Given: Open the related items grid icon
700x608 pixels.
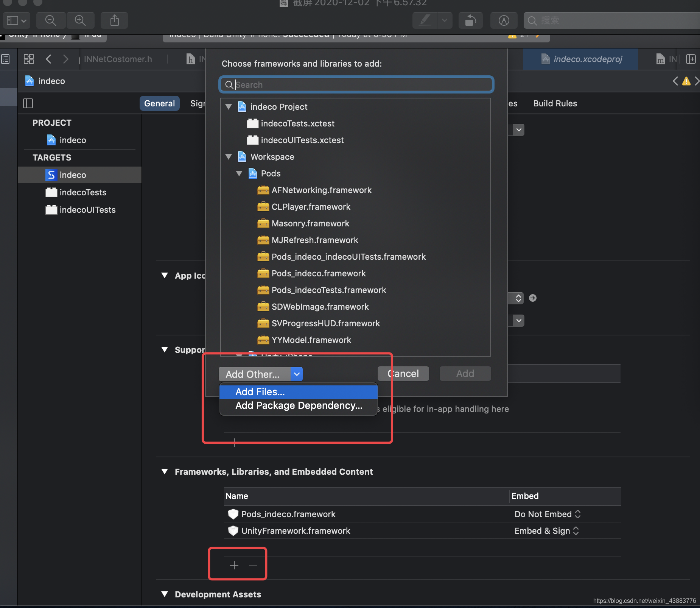Looking at the screenshot, I should coord(29,59).
